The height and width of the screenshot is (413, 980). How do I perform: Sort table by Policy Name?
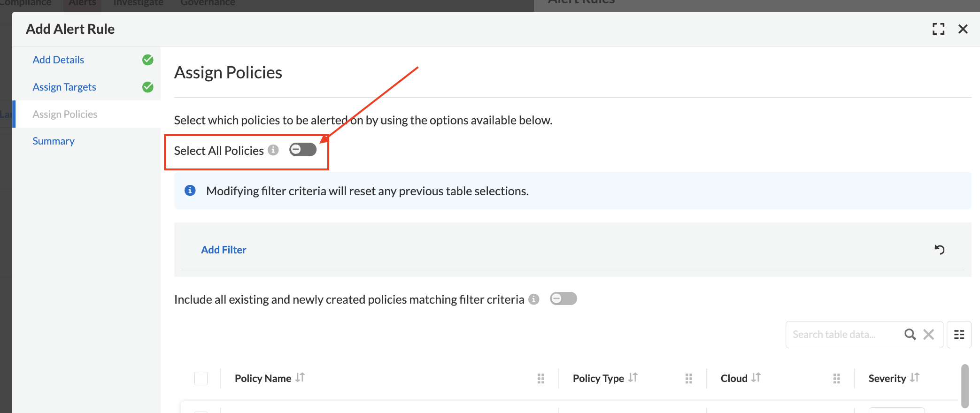coord(300,378)
